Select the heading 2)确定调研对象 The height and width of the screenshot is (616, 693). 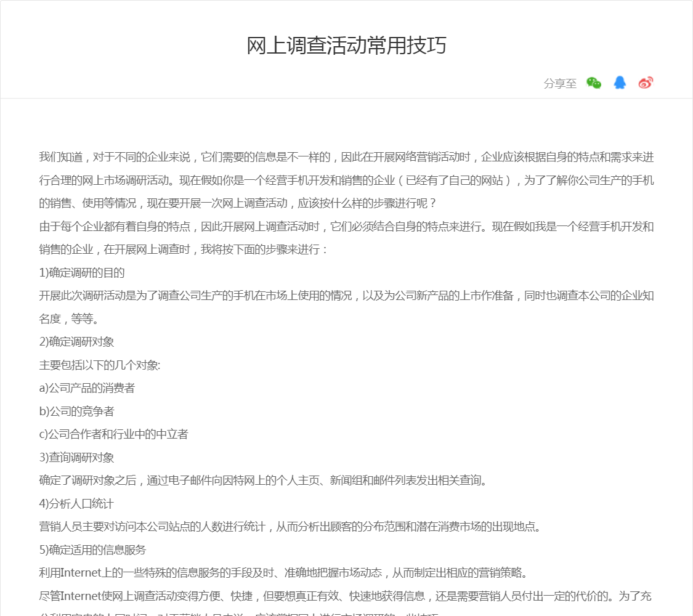click(x=76, y=342)
